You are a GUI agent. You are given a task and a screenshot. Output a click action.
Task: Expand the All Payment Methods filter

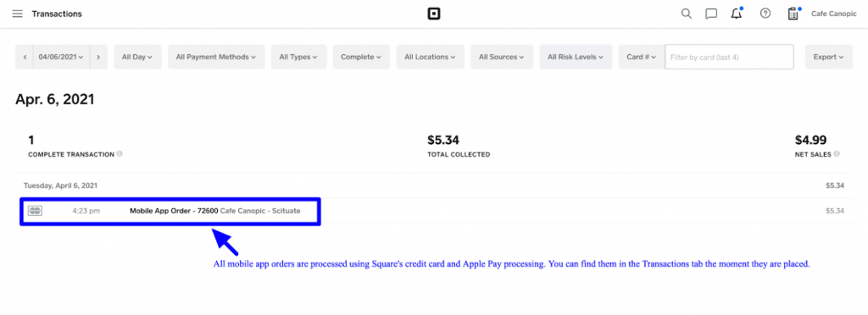pyautogui.click(x=216, y=57)
